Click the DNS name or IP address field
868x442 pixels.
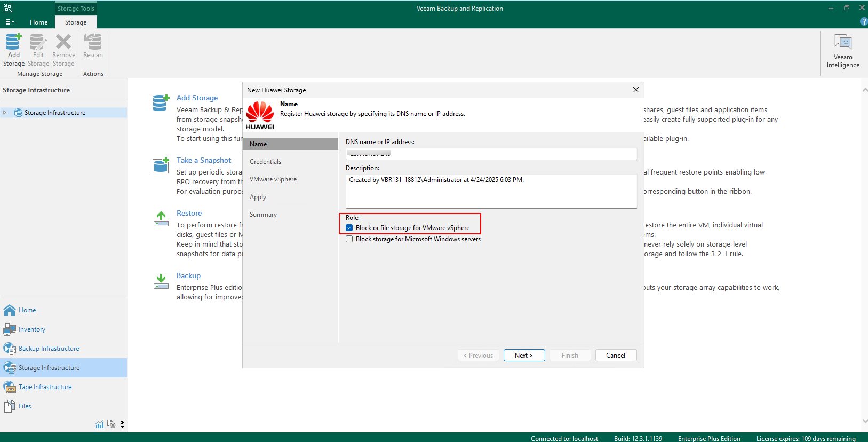tap(491, 154)
